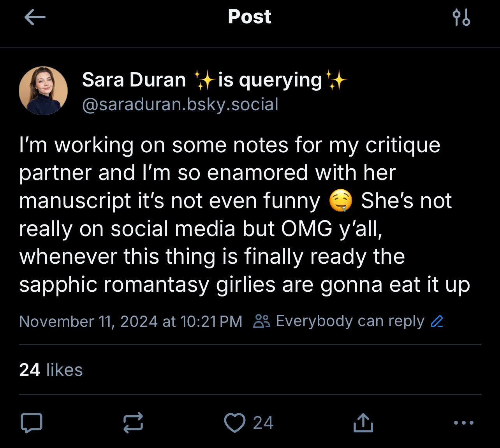Click the like count next to heart

point(263,423)
